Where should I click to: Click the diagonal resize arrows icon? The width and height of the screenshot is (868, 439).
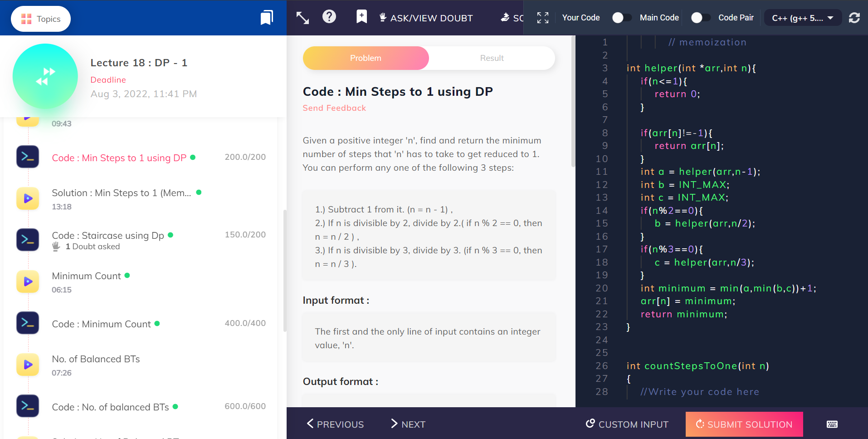click(302, 18)
